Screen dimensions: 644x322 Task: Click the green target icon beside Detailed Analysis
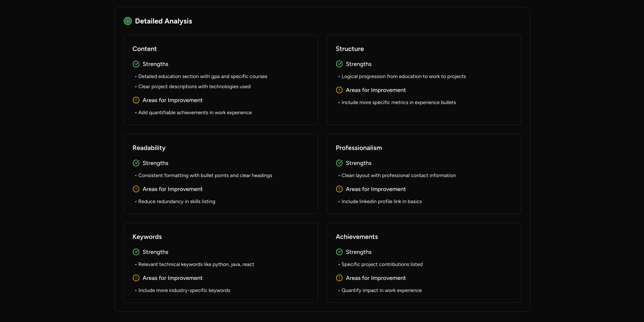point(128,21)
